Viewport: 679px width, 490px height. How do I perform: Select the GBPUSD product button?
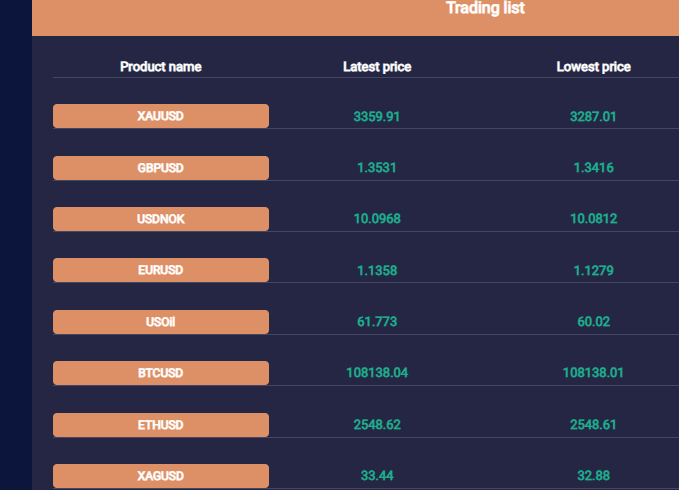coord(160,168)
